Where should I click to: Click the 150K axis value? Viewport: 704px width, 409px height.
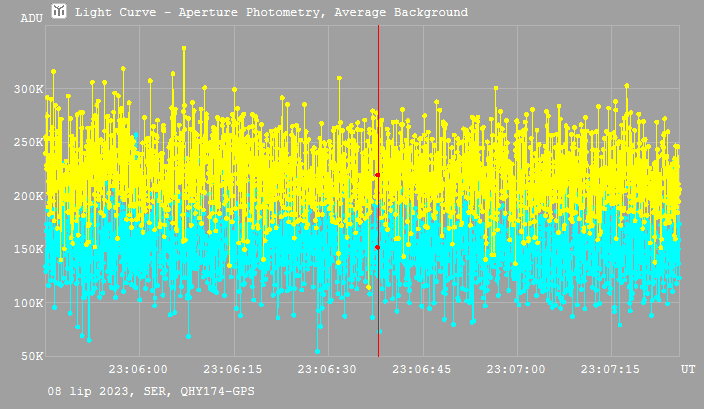28,249
